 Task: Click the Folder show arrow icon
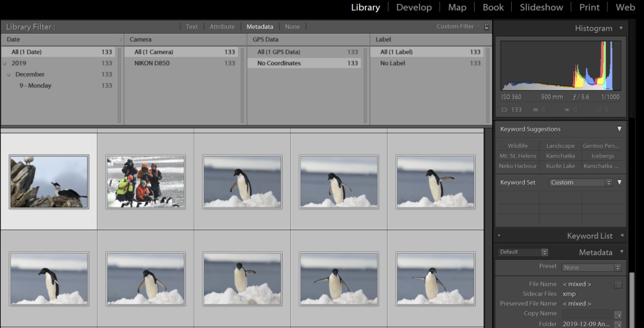tap(618, 325)
